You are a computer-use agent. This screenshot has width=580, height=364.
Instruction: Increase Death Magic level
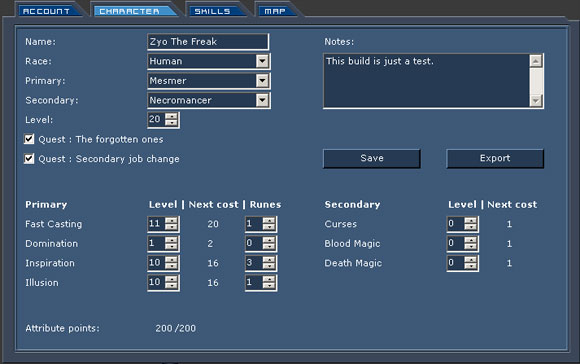(471, 260)
